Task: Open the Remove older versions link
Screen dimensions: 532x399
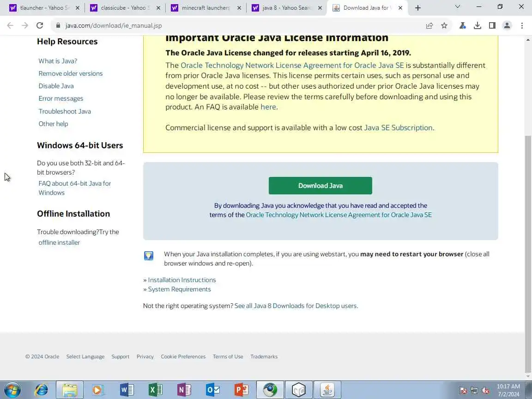Action: click(71, 73)
